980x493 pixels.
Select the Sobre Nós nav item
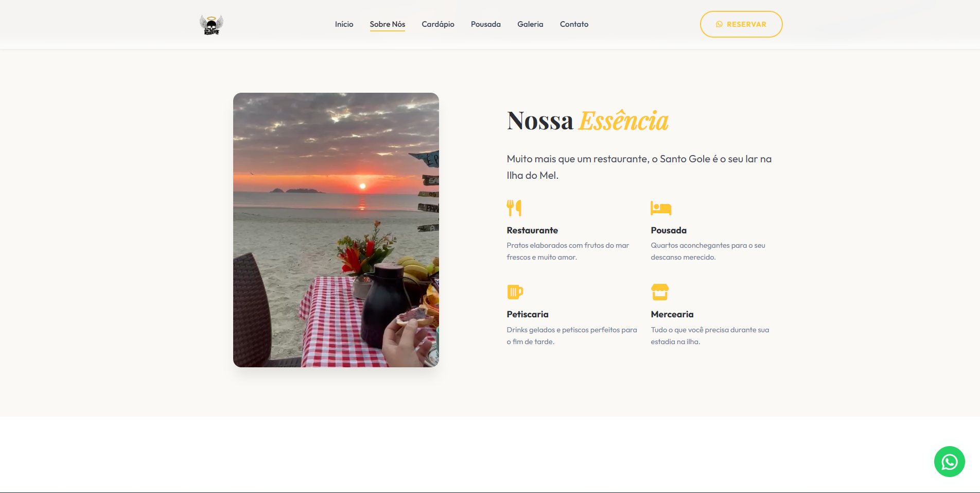(387, 24)
